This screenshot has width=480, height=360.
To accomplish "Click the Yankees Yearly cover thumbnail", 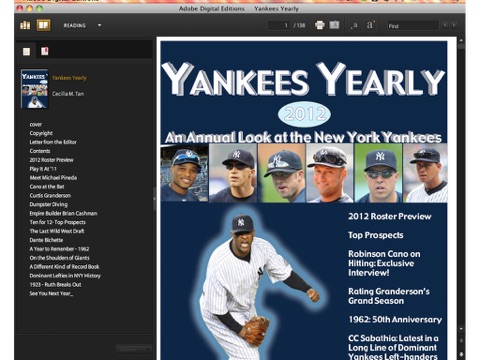I will 34,89.
